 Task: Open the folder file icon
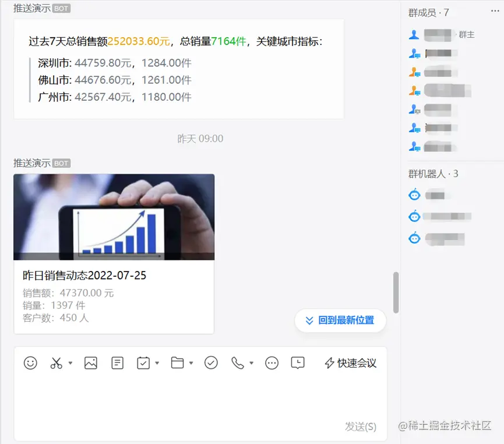pyautogui.click(x=178, y=363)
